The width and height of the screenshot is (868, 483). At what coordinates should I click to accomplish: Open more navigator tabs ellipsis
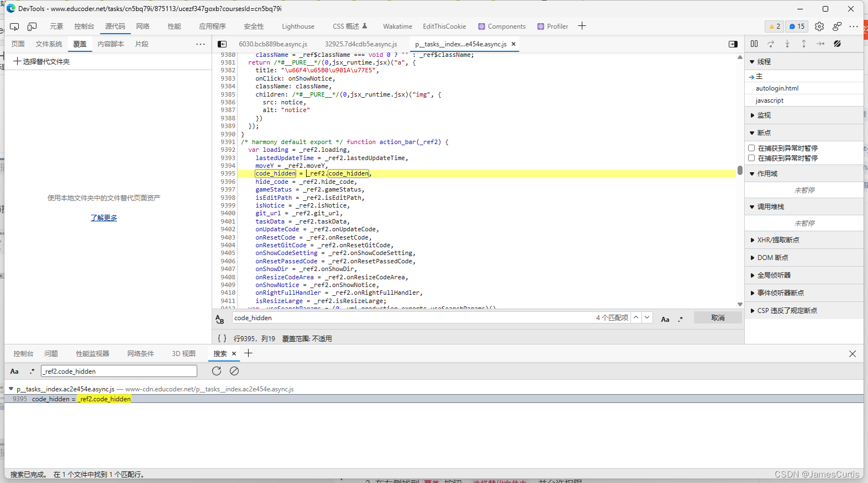(x=200, y=44)
